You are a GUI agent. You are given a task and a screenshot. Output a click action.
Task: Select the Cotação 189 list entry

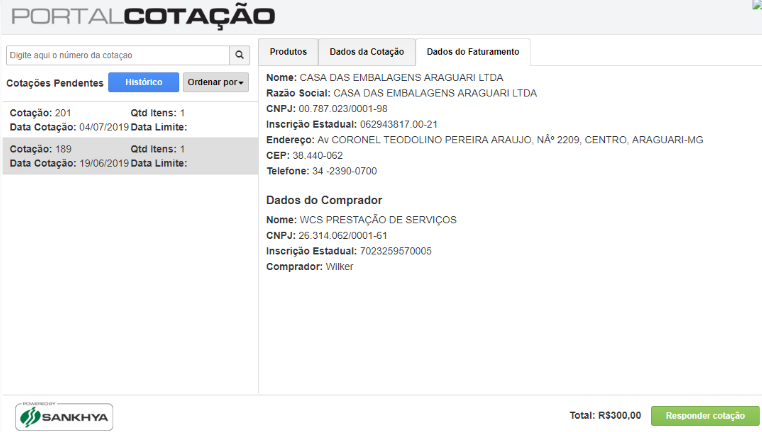(x=130, y=156)
